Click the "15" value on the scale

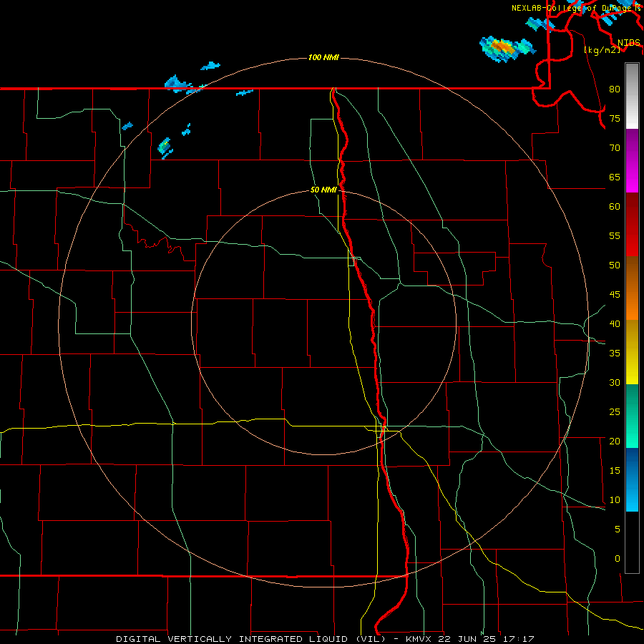point(615,471)
